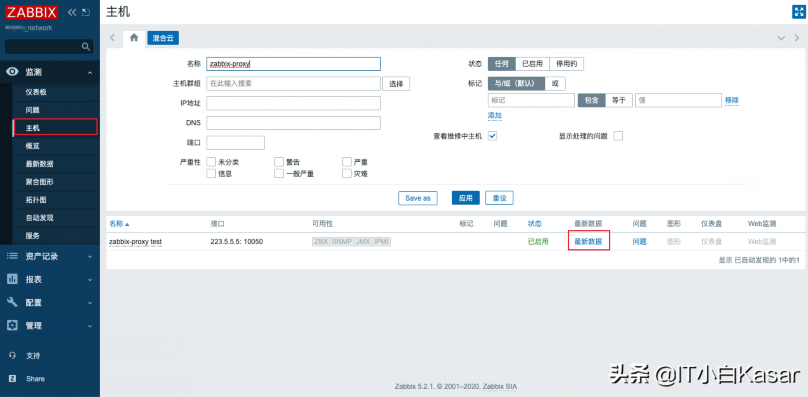Click the sidebar search box

[x=49, y=46]
